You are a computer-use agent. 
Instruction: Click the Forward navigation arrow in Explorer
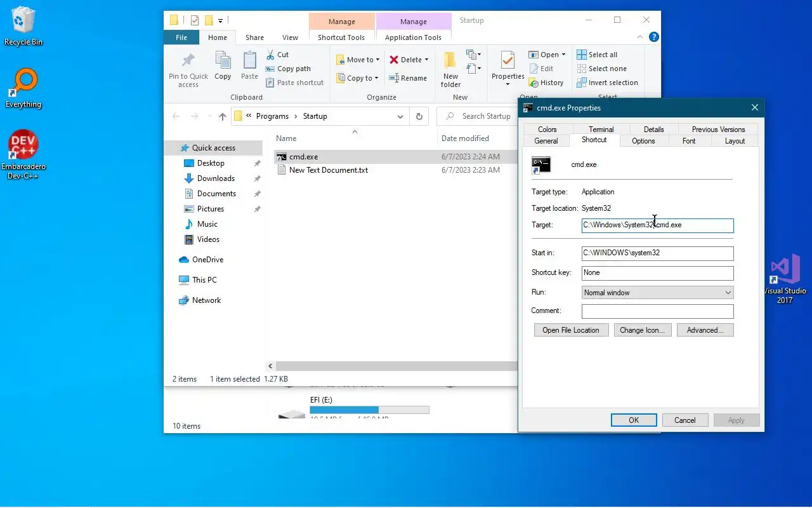click(x=195, y=116)
